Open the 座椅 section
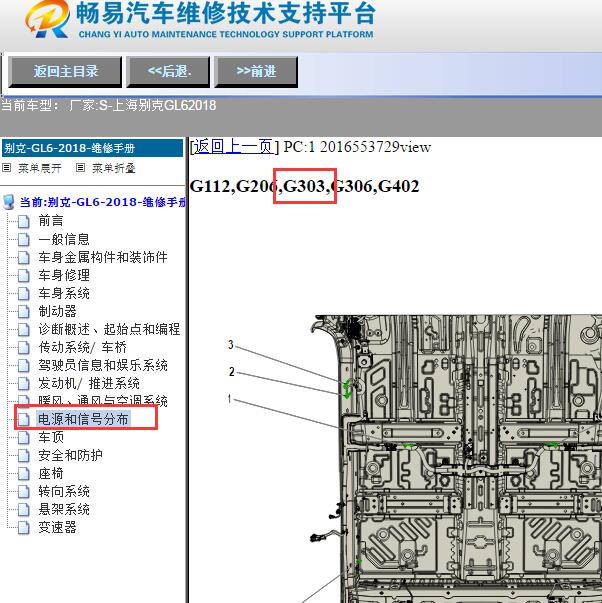Screen dimensions: 602x603 [51, 473]
